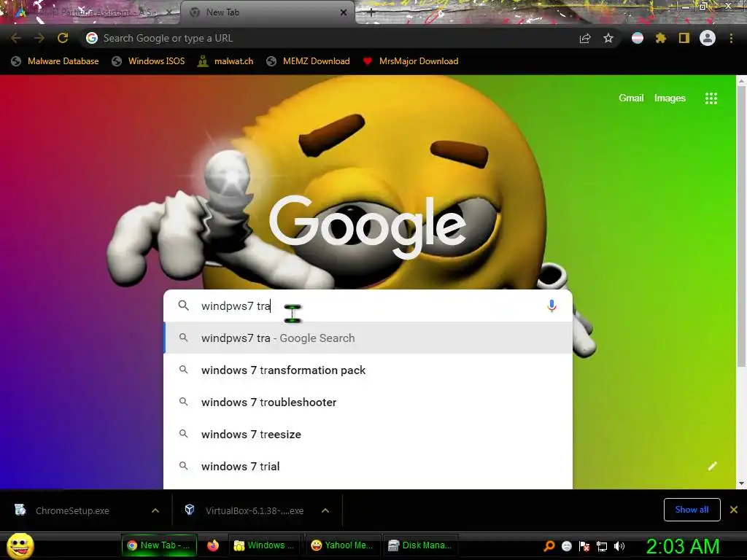The width and height of the screenshot is (747, 560).
Task: Start voice search with microphone icon
Action: 551,306
